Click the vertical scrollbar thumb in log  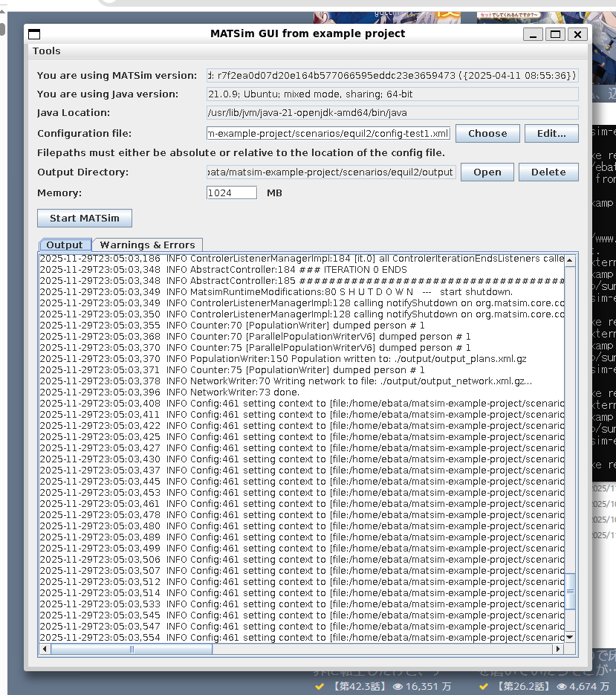tap(570, 591)
